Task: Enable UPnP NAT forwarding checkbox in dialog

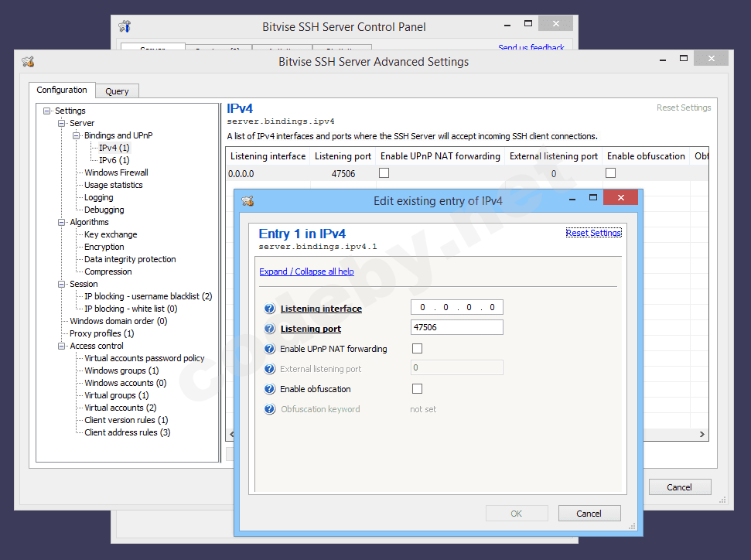Action: [418, 349]
